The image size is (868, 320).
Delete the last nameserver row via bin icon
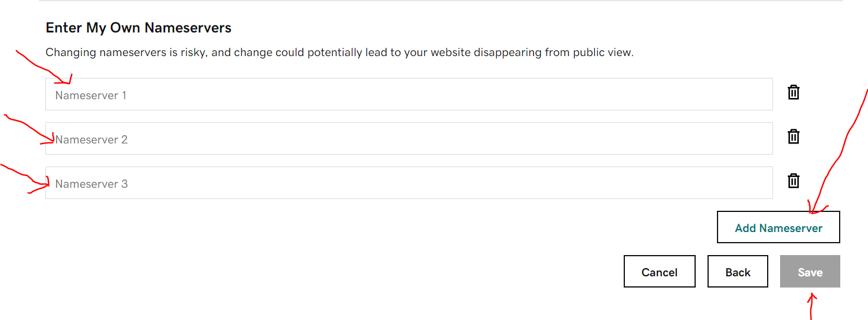pyautogui.click(x=794, y=181)
